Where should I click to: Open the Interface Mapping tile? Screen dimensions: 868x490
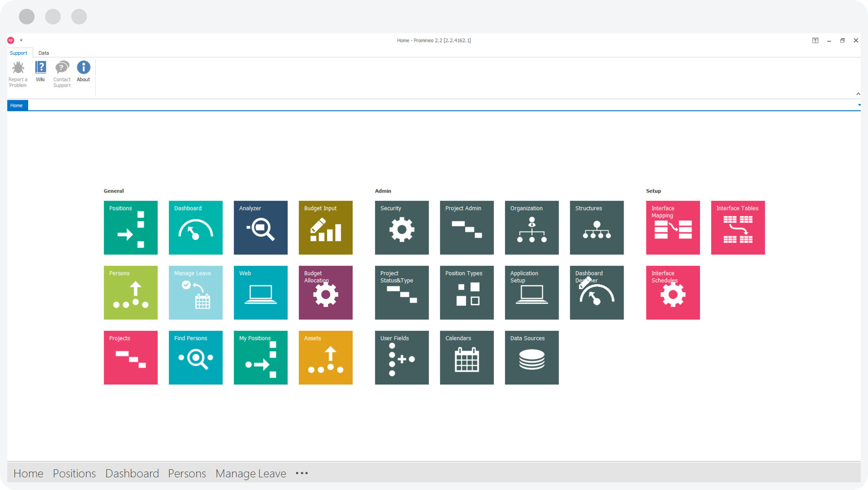(673, 227)
